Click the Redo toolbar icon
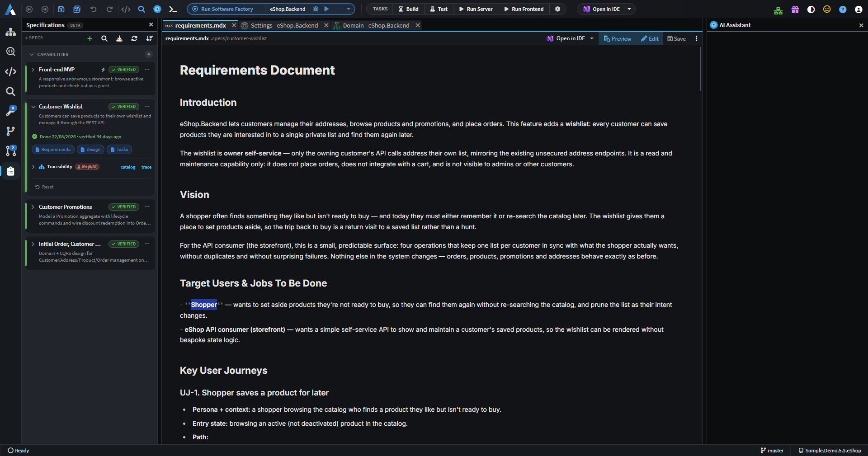 click(109, 9)
